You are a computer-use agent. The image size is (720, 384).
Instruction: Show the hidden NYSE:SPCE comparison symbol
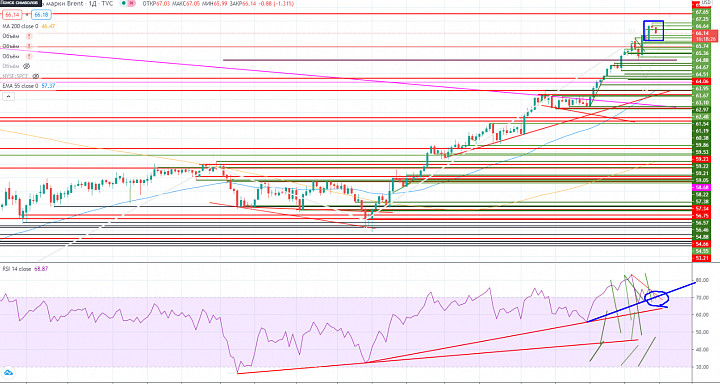coord(35,76)
